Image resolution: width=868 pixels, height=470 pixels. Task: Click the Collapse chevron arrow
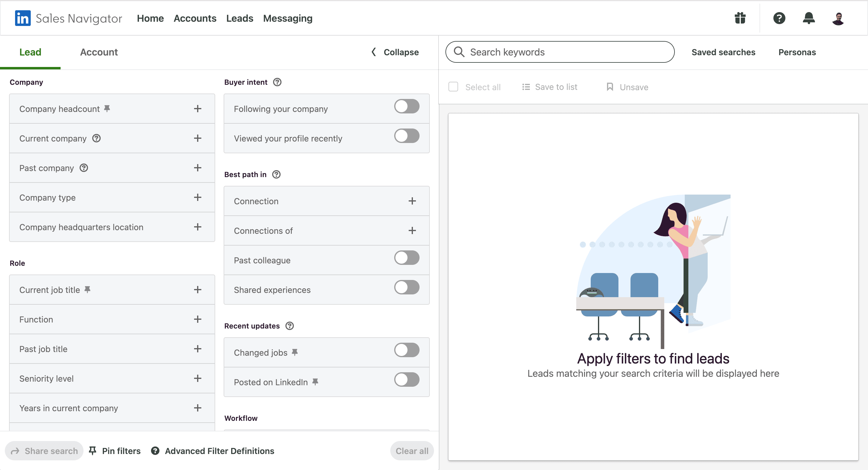pos(374,52)
